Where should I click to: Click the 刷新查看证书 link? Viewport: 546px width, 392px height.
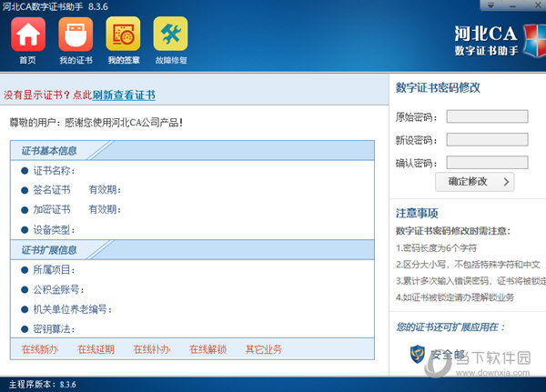pos(124,95)
